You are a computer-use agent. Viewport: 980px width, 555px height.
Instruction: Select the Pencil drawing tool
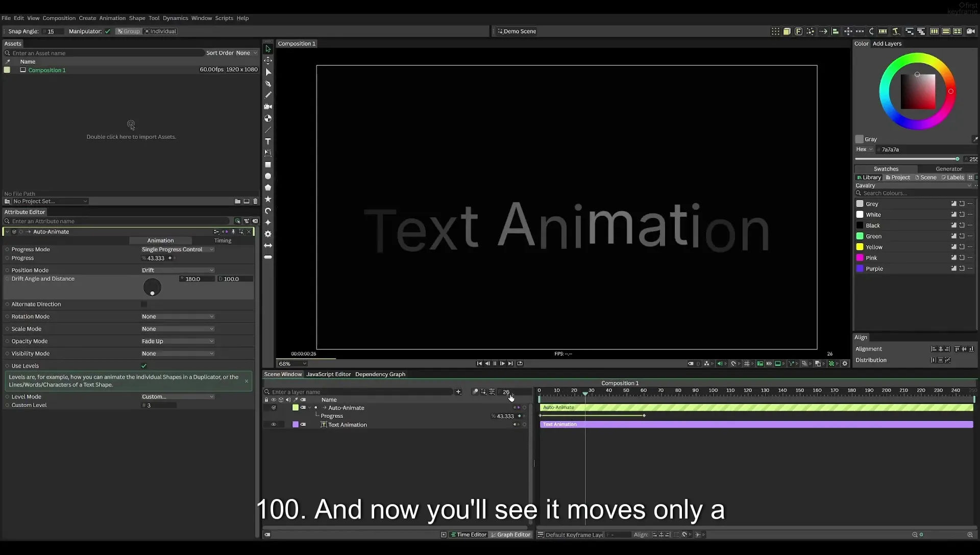pyautogui.click(x=268, y=95)
